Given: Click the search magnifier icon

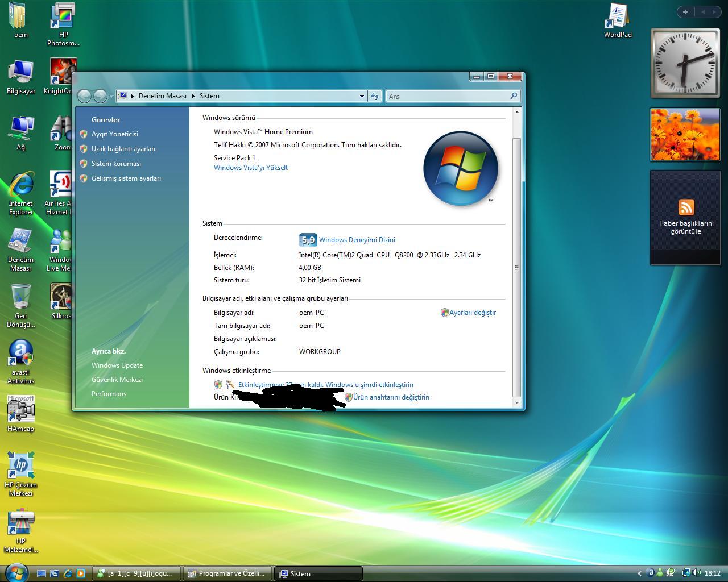Looking at the screenshot, I should click(514, 96).
